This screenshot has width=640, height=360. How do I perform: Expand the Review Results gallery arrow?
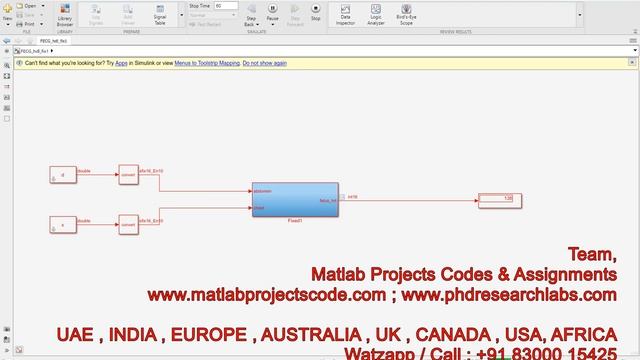[x=580, y=15]
